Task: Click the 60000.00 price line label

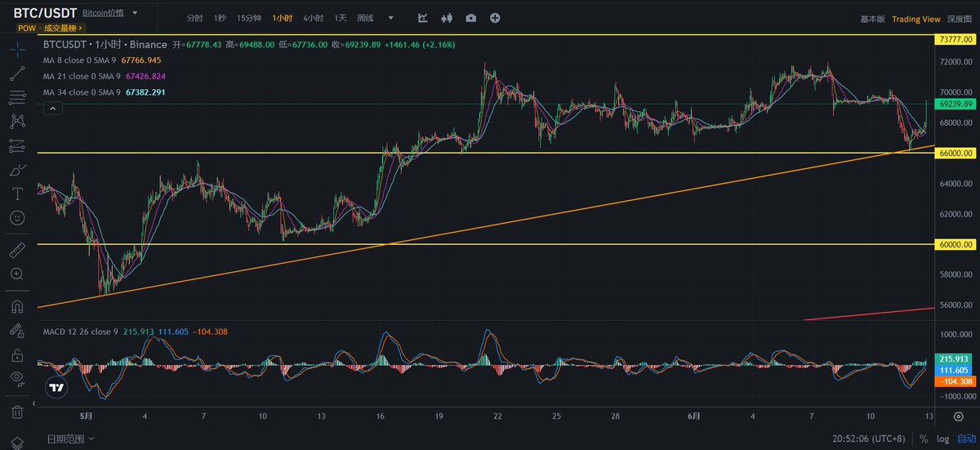Action: pos(954,244)
